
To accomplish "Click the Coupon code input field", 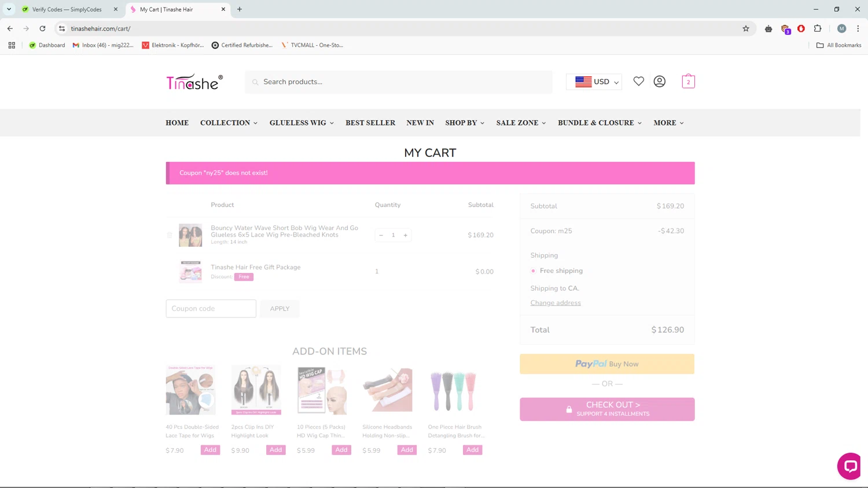I will 211,309.
